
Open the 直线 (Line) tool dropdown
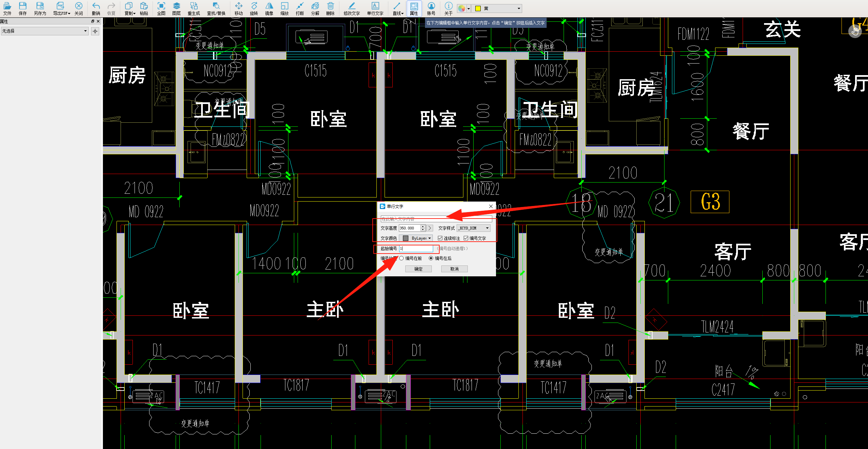click(398, 8)
